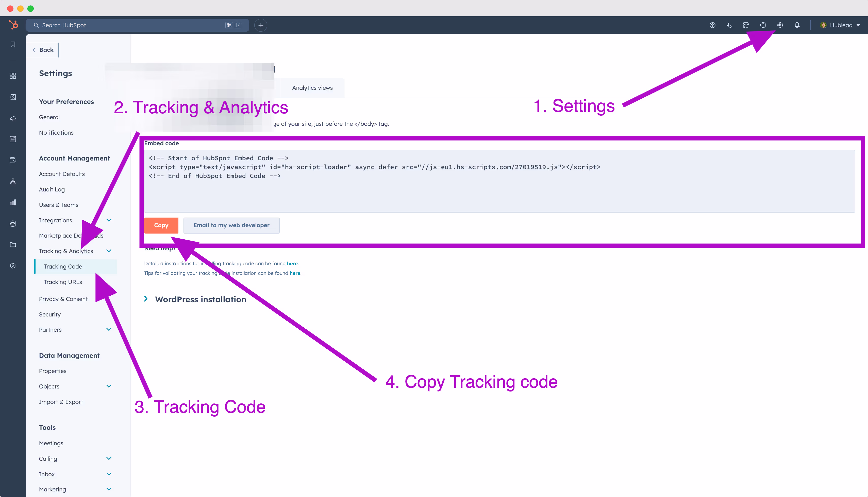Click inside the embed code text box
Screen dimensions: 868x497
click(x=499, y=181)
